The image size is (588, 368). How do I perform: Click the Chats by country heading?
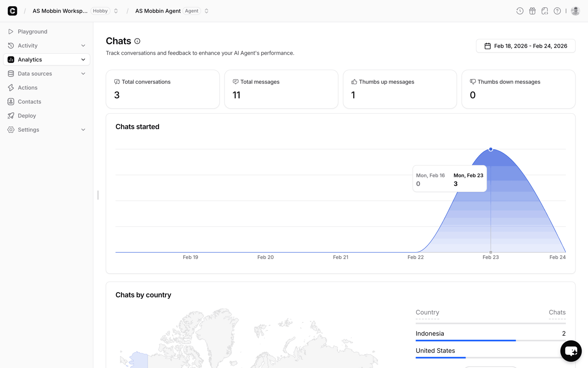click(x=143, y=295)
